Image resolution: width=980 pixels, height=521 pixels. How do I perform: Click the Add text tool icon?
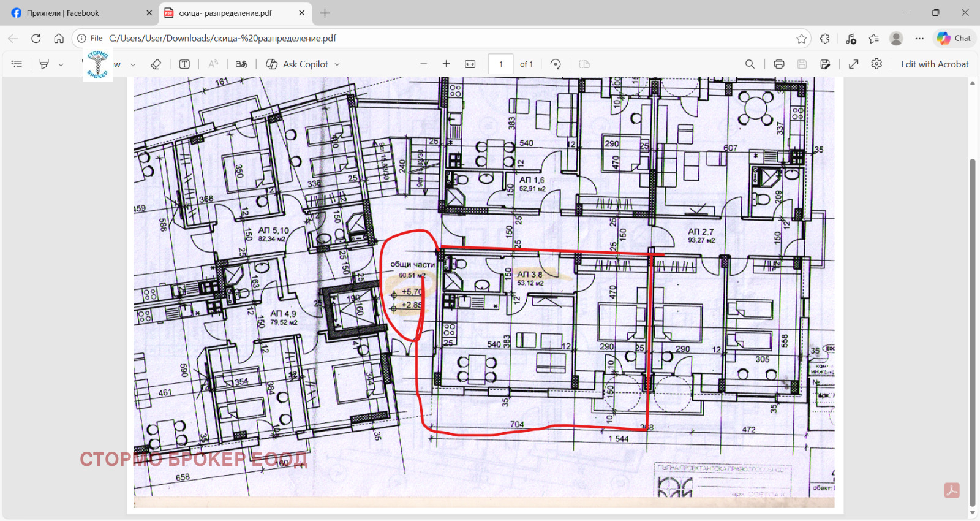[x=184, y=64]
